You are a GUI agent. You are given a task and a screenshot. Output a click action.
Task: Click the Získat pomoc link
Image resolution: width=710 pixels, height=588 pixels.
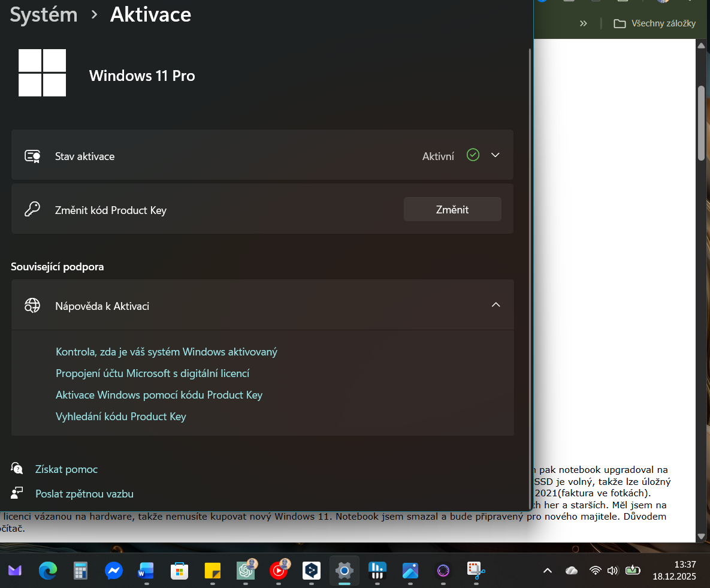(66, 469)
